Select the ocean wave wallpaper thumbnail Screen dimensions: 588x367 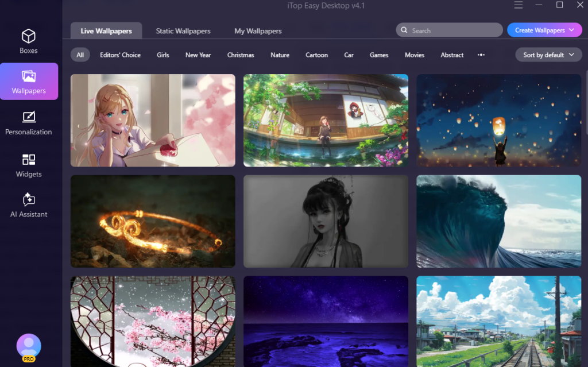point(498,221)
